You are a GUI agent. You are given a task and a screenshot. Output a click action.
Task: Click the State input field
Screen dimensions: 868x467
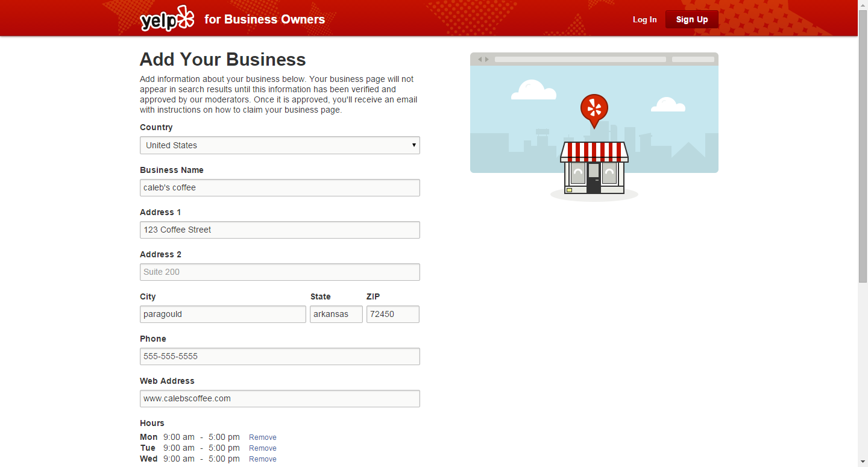(336, 314)
